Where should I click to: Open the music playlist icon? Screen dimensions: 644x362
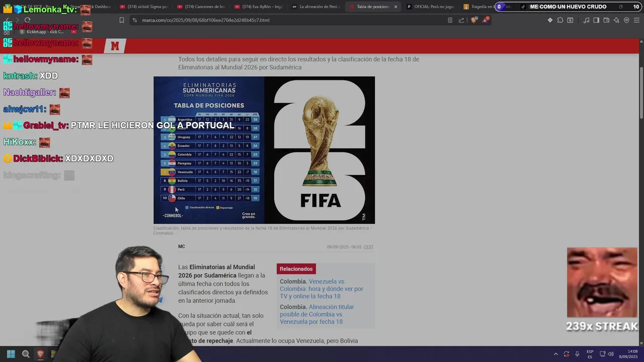pyautogui.click(x=586, y=20)
